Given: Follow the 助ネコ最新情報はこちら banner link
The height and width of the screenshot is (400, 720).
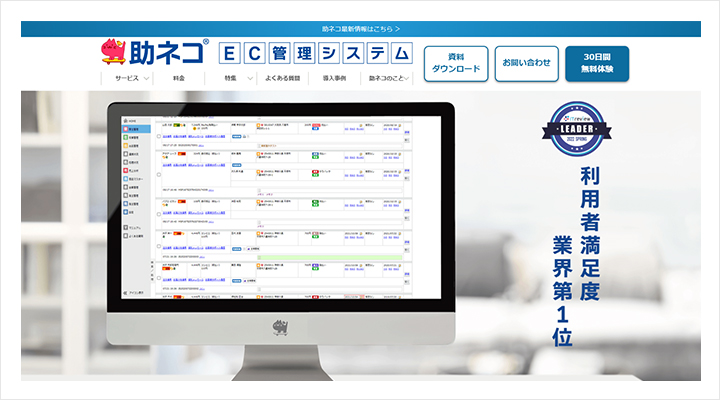Looking at the screenshot, I should (x=360, y=29).
